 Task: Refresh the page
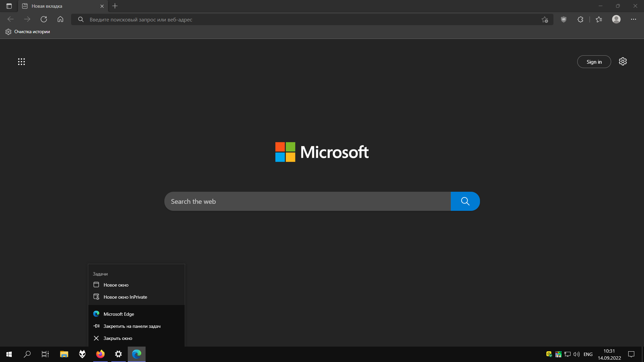[x=44, y=19]
